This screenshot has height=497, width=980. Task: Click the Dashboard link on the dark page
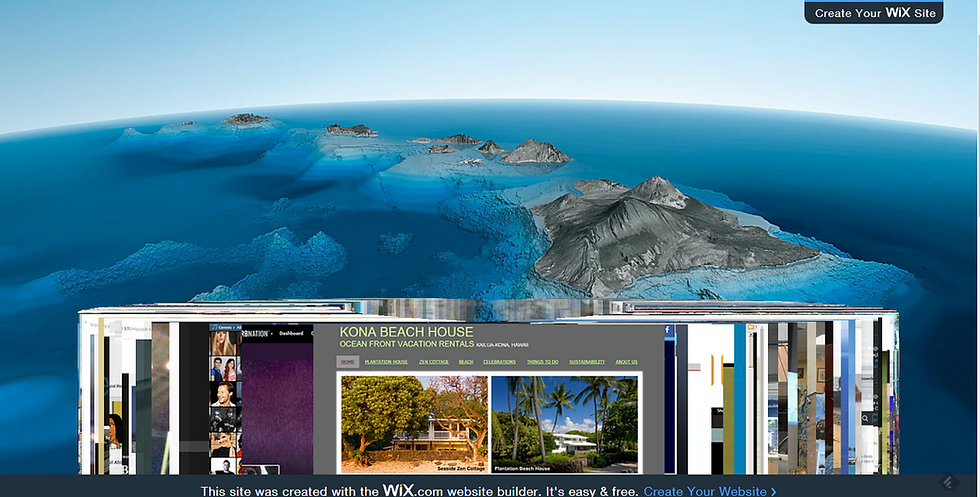[291, 334]
